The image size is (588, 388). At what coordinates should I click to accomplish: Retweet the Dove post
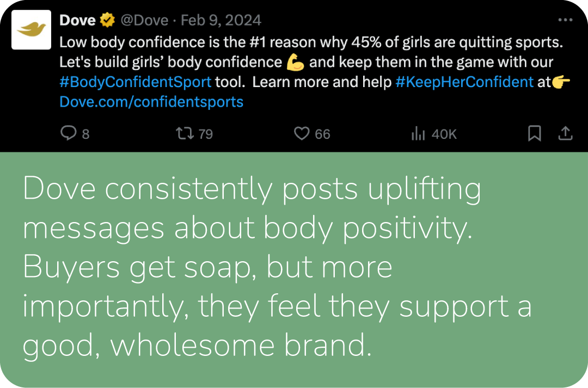[185, 133]
